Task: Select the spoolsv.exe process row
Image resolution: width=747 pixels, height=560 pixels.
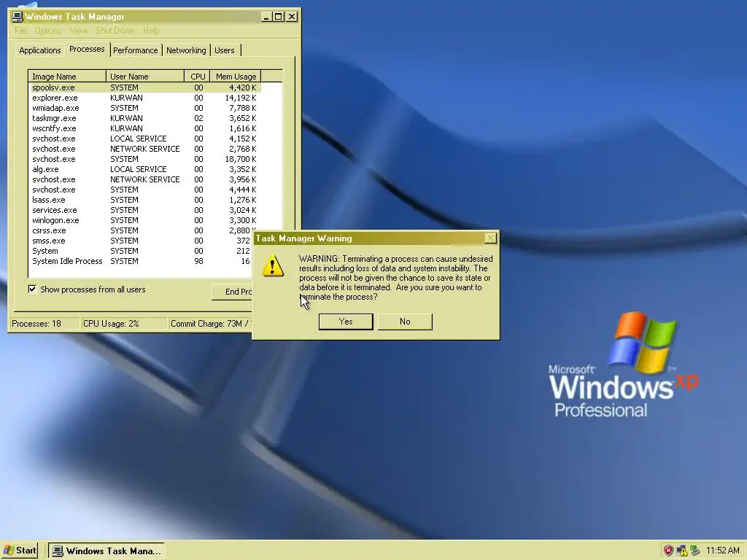Action: click(x=145, y=87)
